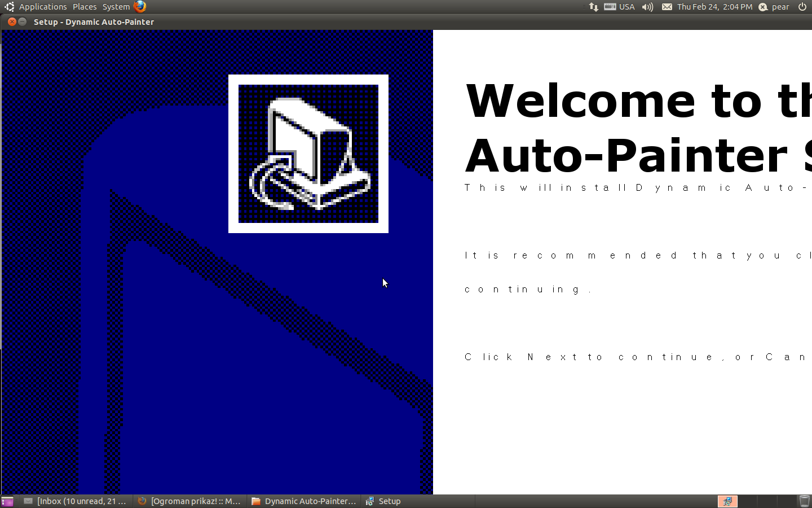
Task: Show the calendar from the panel clock
Action: (714, 7)
